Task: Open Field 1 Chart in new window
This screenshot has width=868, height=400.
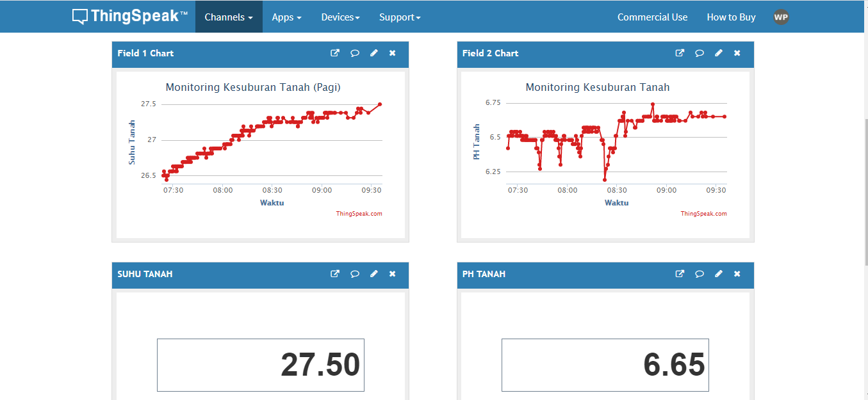Action: pos(334,53)
